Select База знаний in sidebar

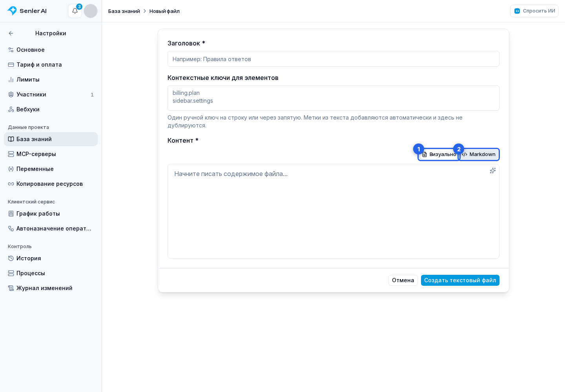tap(51, 139)
